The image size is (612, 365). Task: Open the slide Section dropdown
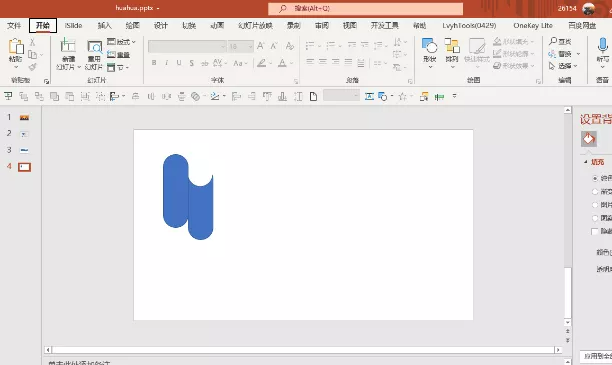[x=118, y=67]
